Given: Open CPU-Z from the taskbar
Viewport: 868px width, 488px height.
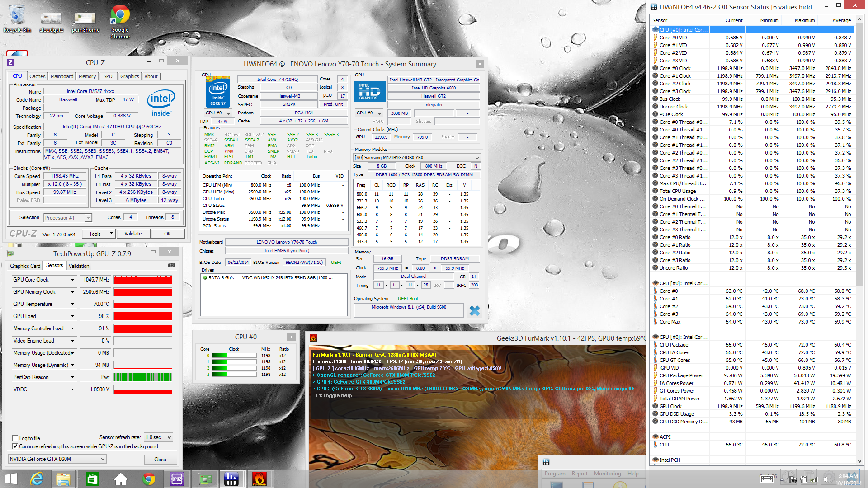Looking at the screenshot, I should click(x=176, y=479).
